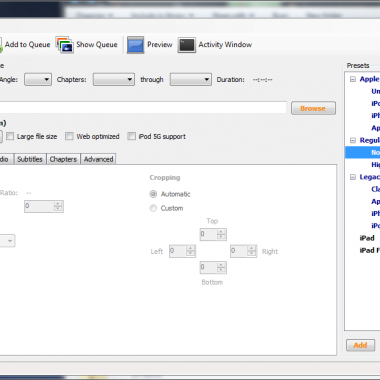Open the chapters through end dropdown
The height and width of the screenshot is (380, 380).
click(x=191, y=80)
